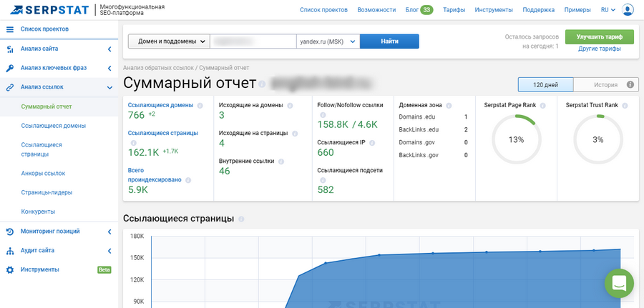Focus the domain search input field
Image resolution: width=644 pixels, height=308 pixels.
point(253,41)
